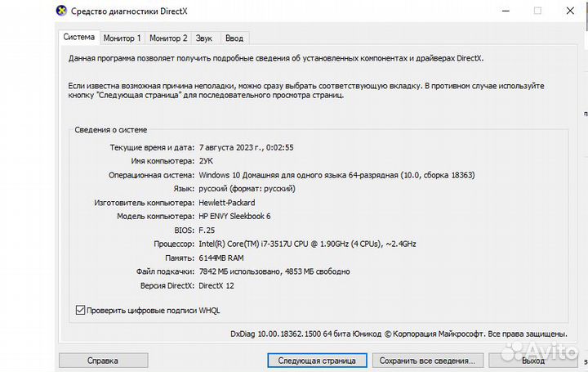Click the Windows 10 Домашняя operating system value
This screenshot has height=372, width=588.
click(336, 175)
